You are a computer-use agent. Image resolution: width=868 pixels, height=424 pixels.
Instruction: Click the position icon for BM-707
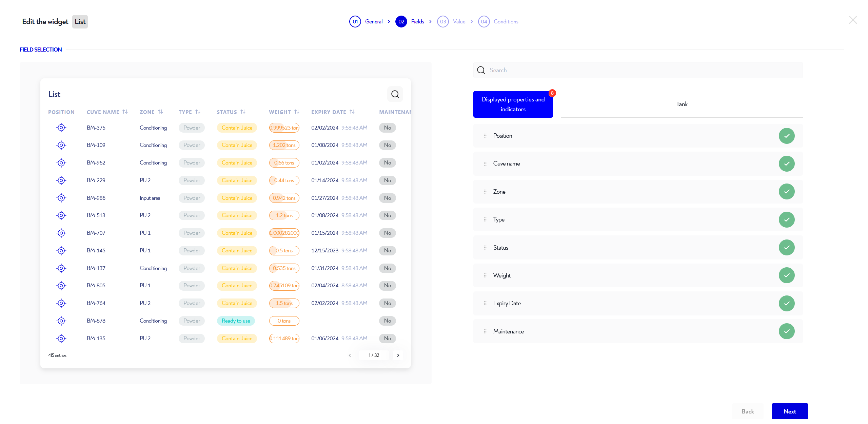click(x=60, y=232)
